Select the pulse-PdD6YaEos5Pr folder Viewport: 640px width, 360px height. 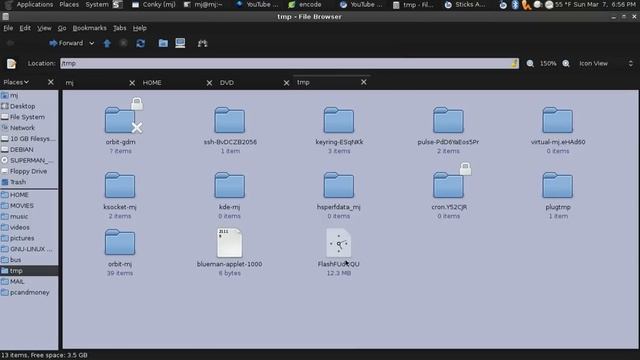[x=448, y=121]
